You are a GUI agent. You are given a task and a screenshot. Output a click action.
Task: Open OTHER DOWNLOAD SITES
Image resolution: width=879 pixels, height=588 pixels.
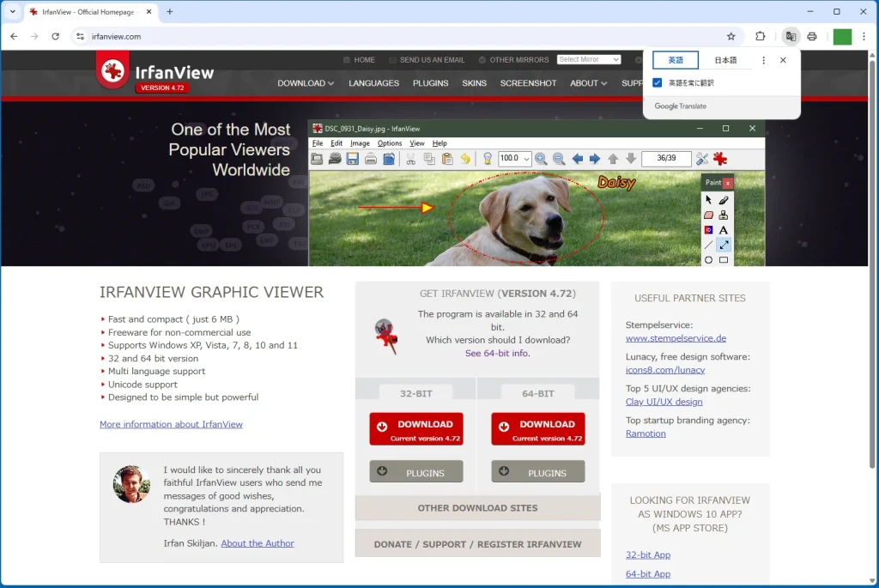pos(477,508)
